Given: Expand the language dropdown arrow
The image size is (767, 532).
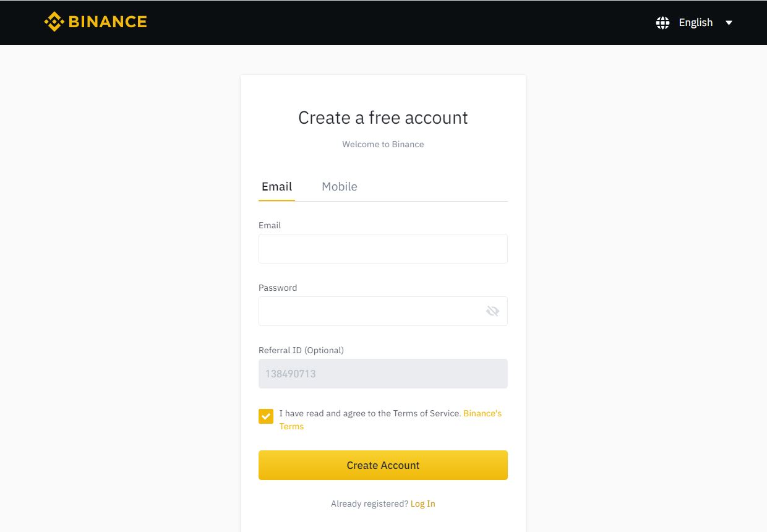Looking at the screenshot, I should click(729, 23).
